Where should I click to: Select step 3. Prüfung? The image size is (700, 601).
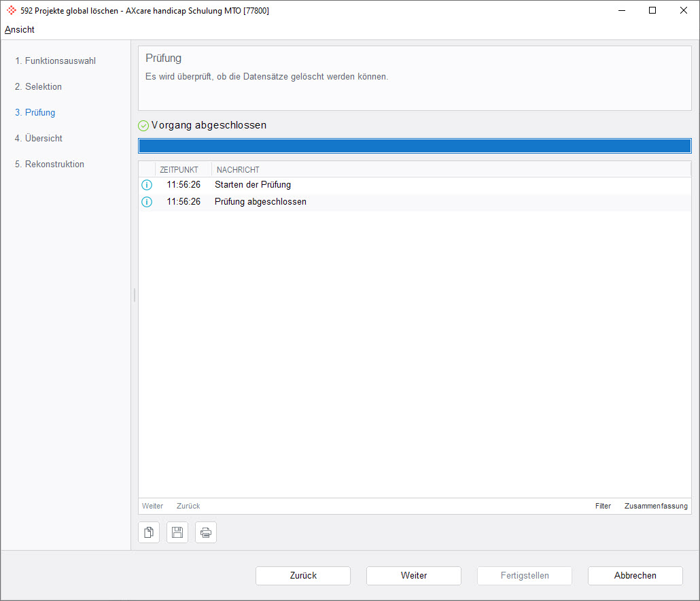tap(35, 113)
